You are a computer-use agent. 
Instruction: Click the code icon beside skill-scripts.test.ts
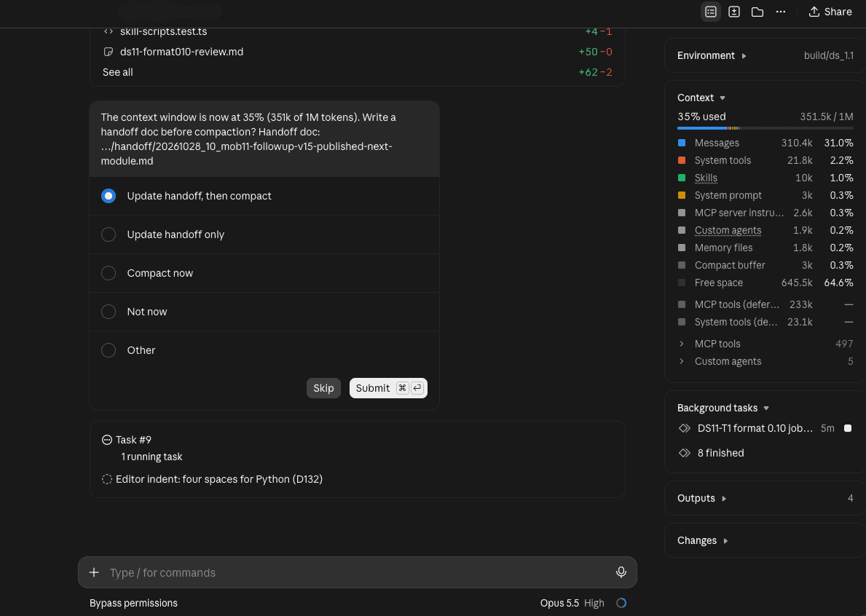pyautogui.click(x=109, y=31)
